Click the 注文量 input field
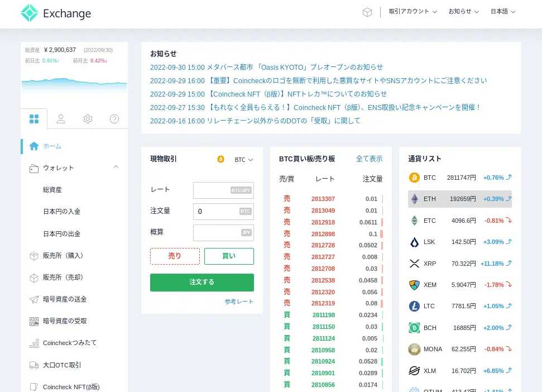Screen dimensions: 542x392 tap(223, 212)
